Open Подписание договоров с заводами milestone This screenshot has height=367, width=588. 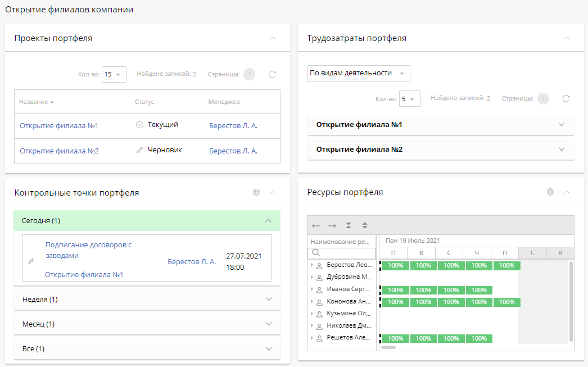pyautogui.click(x=88, y=250)
